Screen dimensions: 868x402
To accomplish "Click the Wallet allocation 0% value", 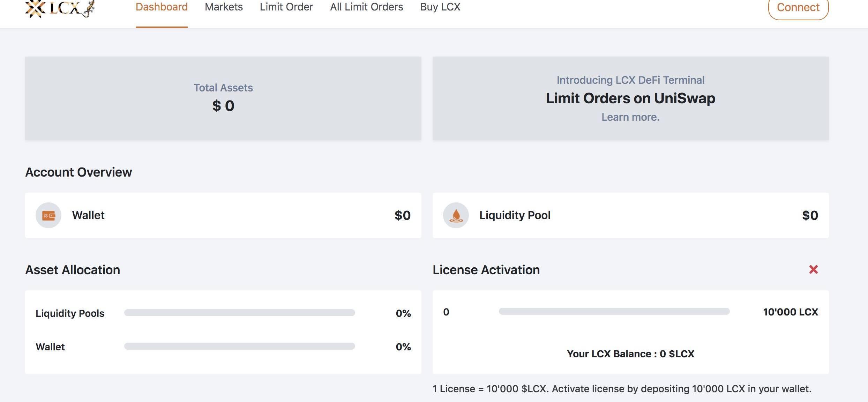I will (x=403, y=347).
